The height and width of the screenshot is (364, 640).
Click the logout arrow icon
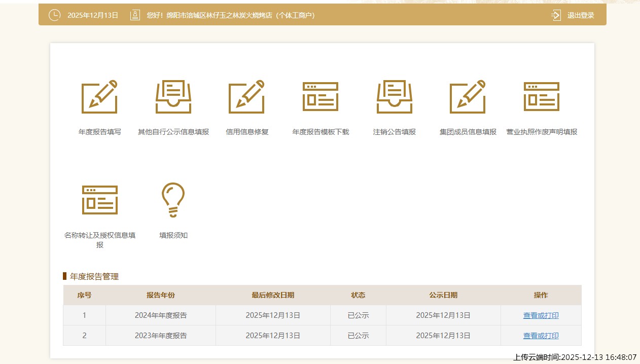click(556, 15)
